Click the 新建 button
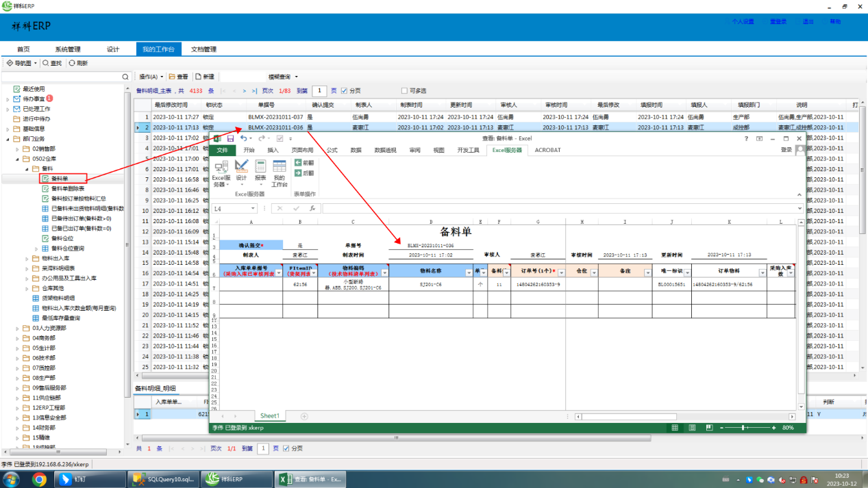 pos(205,77)
